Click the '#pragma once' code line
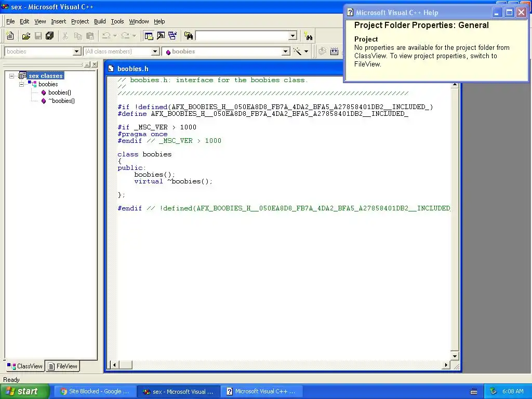Image resolution: width=532 pixels, height=399 pixels. (142, 134)
